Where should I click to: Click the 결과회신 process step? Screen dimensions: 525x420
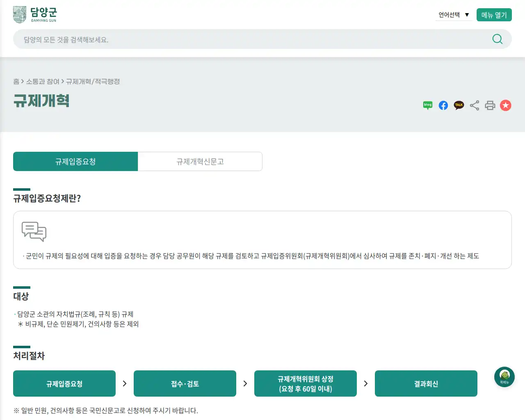pos(426,383)
